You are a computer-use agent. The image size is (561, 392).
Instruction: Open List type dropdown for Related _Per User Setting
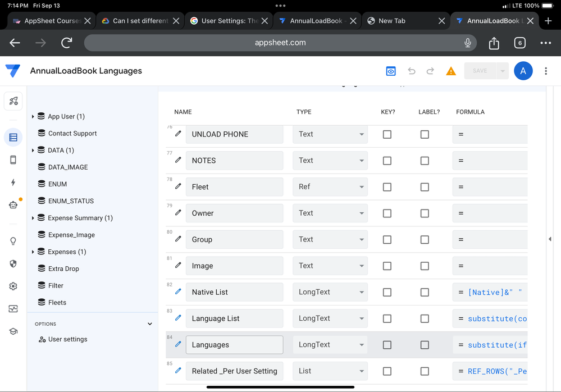(330, 371)
